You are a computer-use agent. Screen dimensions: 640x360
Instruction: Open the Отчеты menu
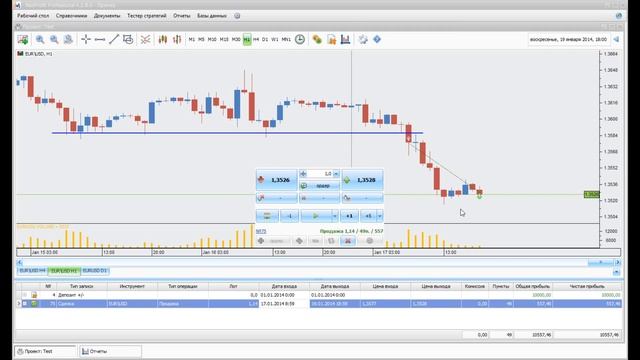(182, 16)
